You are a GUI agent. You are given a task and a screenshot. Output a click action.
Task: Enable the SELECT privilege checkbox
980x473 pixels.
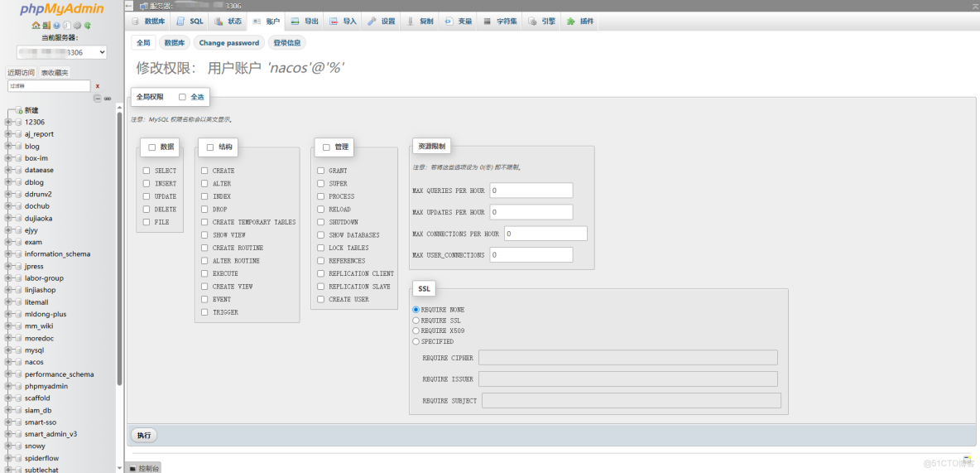click(x=147, y=171)
